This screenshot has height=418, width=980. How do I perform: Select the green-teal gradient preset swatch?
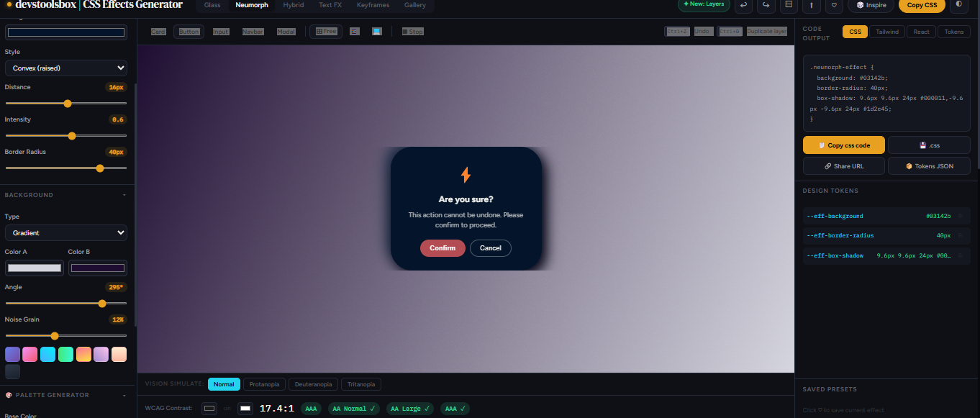point(65,355)
